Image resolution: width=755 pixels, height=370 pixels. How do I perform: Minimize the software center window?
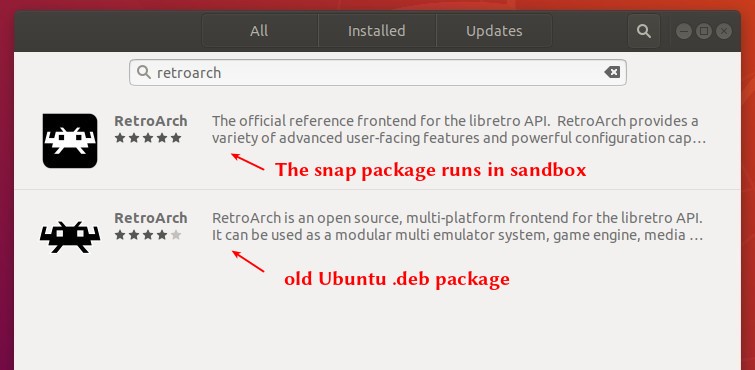click(x=684, y=31)
